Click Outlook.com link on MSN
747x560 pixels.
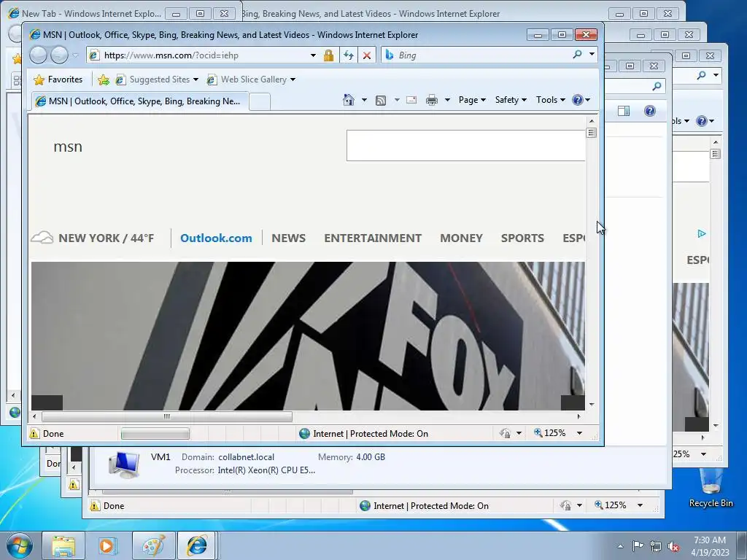click(x=216, y=238)
